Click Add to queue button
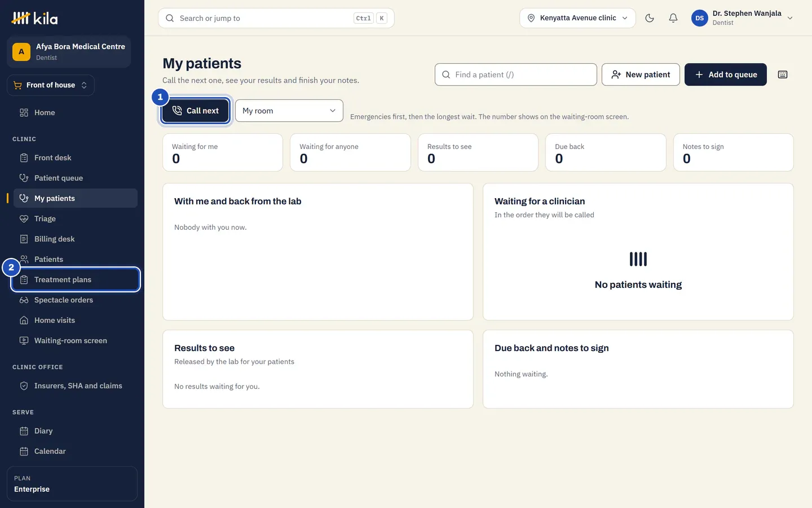The height and width of the screenshot is (508, 812). tap(726, 75)
